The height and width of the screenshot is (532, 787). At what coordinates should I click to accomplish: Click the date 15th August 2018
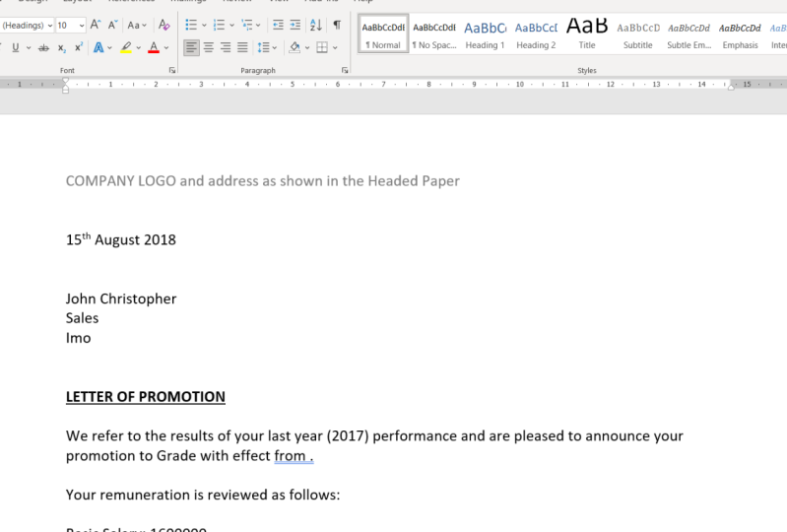click(121, 238)
